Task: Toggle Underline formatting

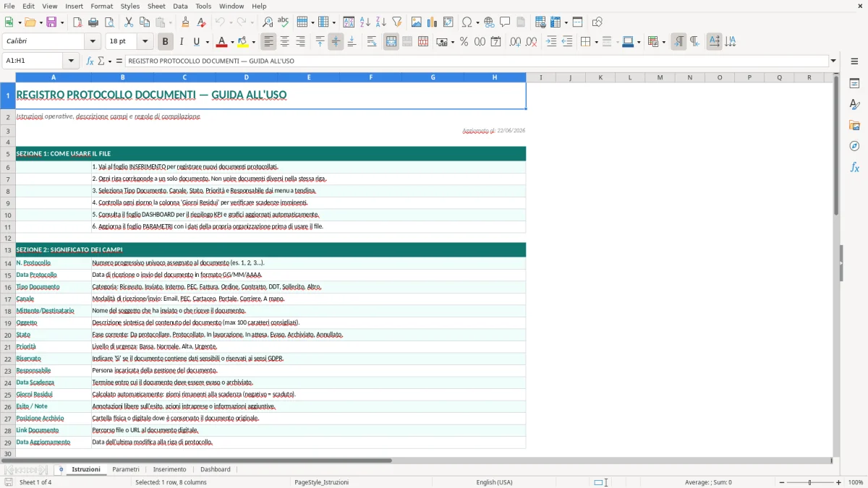Action: [195, 42]
